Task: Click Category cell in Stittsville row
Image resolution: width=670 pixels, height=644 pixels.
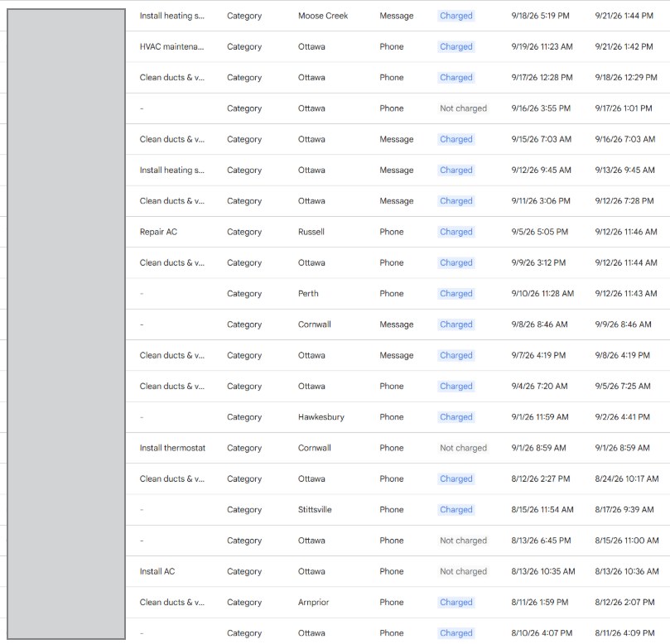Action: tap(244, 509)
